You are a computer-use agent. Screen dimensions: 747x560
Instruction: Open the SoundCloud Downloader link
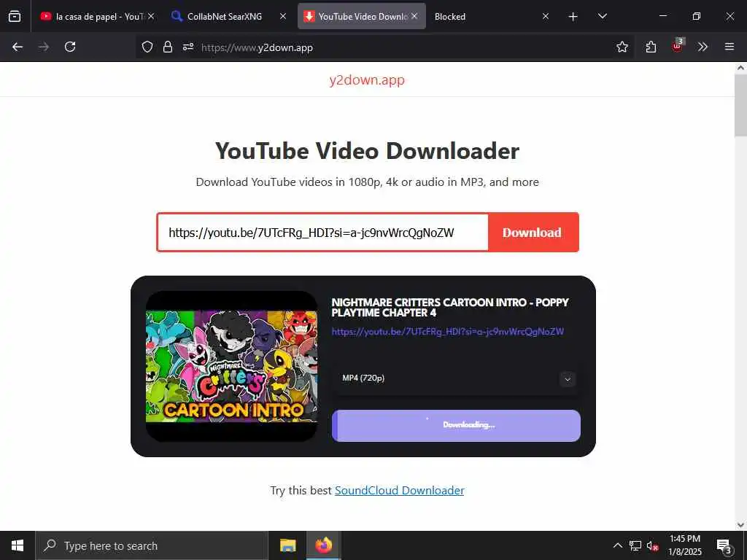click(399, 491)
